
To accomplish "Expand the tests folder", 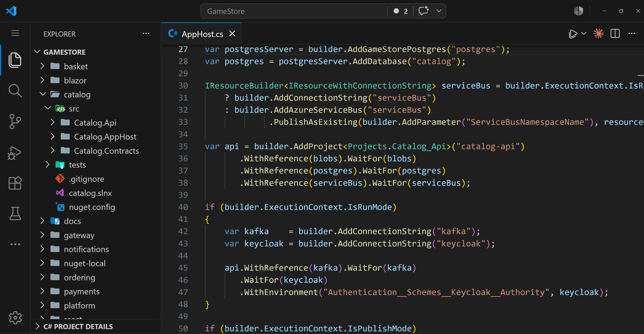I will [x=95, y=165].
